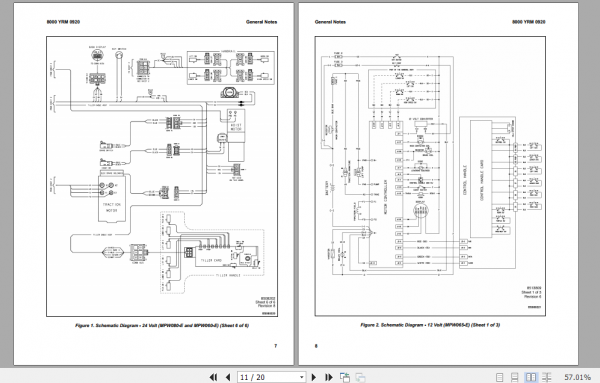Open the page number dropdown arrow

(302, 377)
